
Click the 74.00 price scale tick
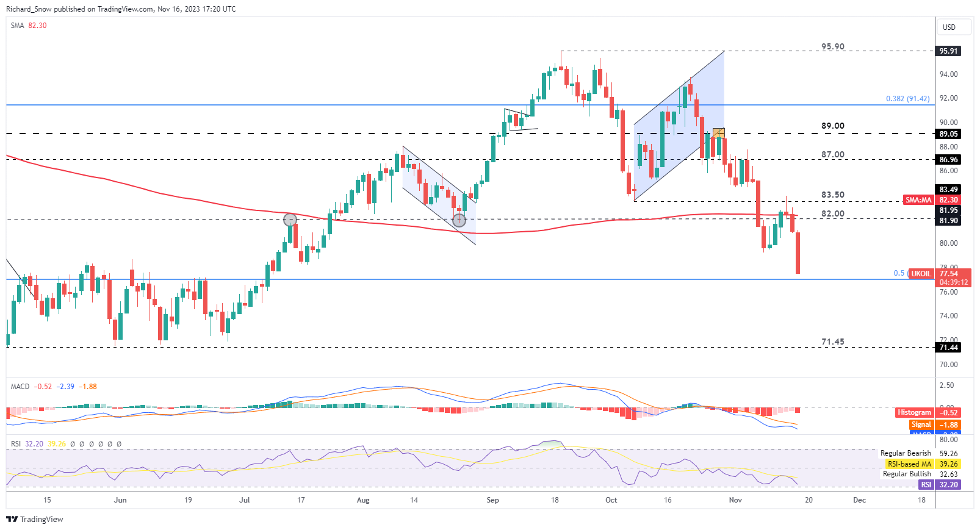(x=948, y=316)
